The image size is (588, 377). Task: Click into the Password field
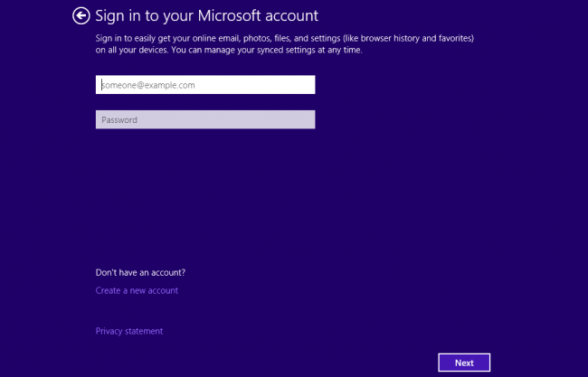point(204,119)
